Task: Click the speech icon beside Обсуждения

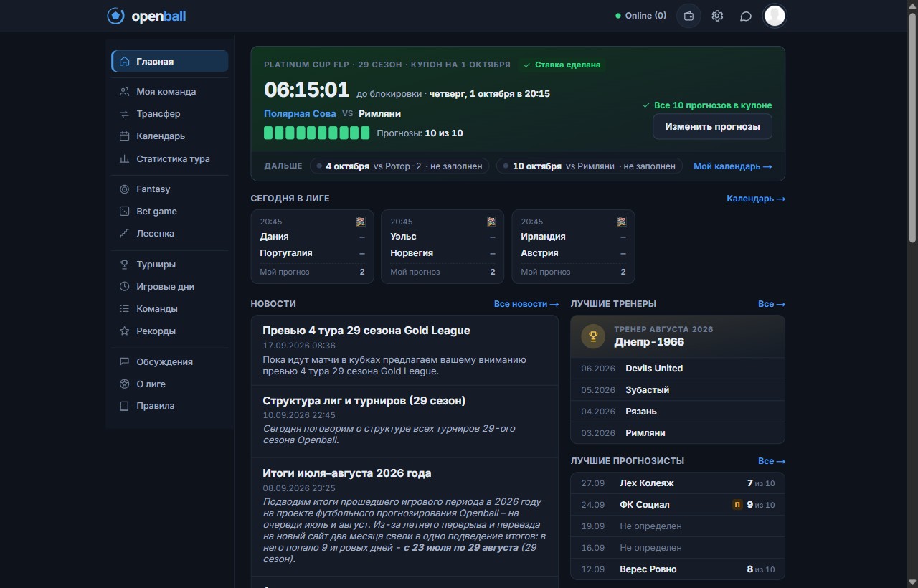Action: coord(125,362)
